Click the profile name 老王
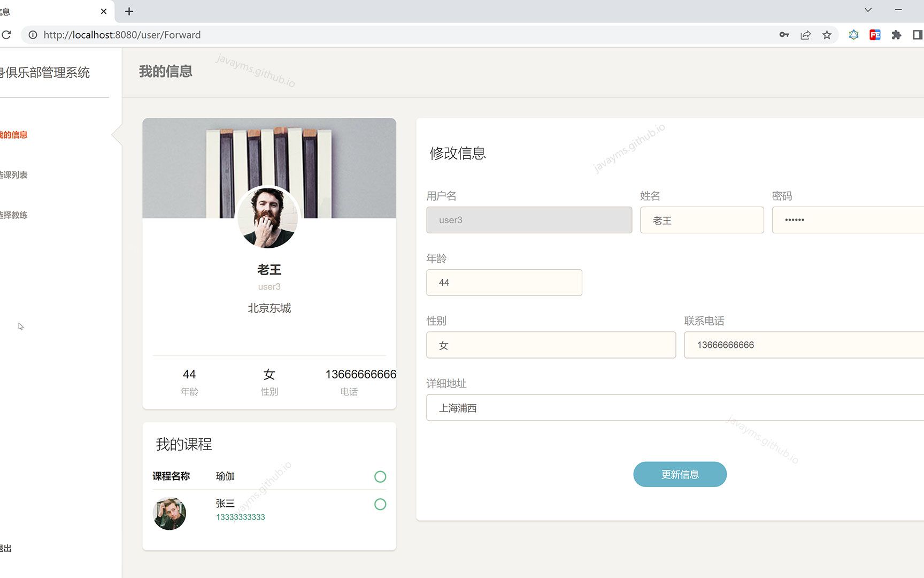This screenshot has height=578, width=924. 269,270
